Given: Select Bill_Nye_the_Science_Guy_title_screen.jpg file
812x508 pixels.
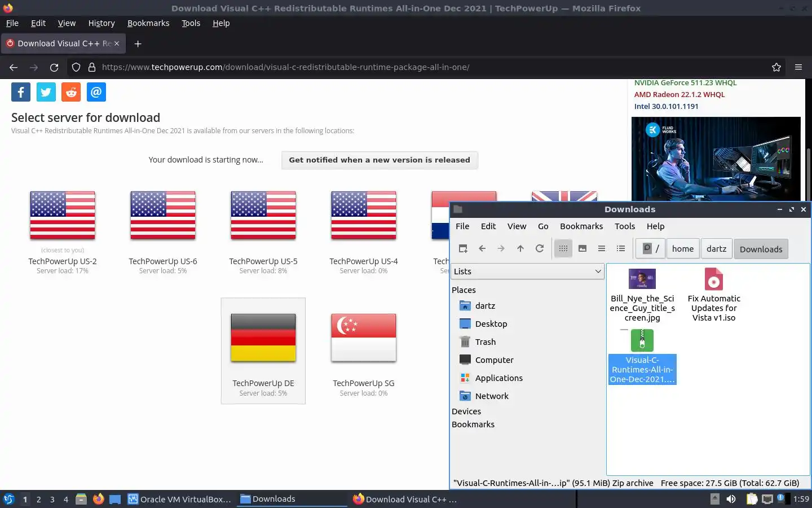Looking at the screenshot, I should pos(642,295).
